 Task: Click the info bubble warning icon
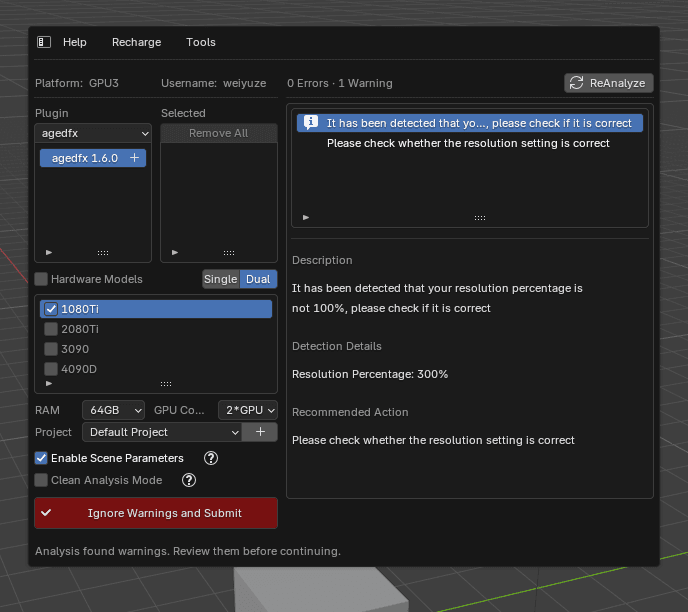point(311,122)
